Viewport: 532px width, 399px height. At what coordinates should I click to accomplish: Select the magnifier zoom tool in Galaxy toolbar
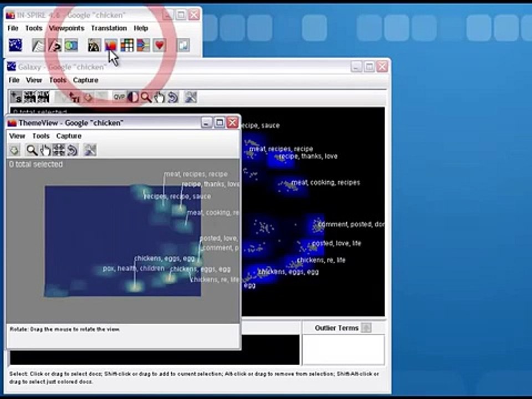pyautogui.click(x=146, y=97)
